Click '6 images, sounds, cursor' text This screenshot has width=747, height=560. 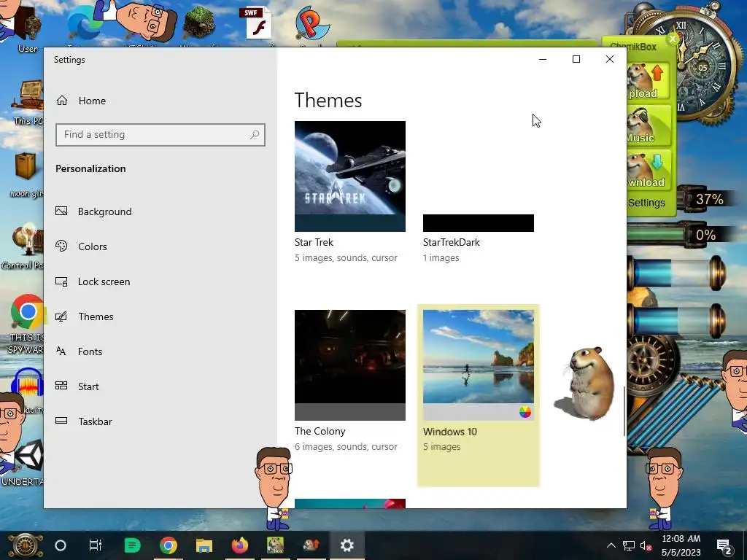(x=346, y=447)
